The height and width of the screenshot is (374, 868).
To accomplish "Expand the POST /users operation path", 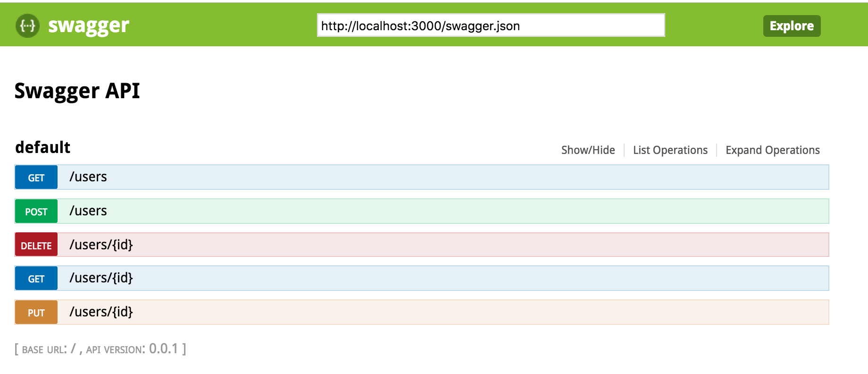I will click(88, 211).
